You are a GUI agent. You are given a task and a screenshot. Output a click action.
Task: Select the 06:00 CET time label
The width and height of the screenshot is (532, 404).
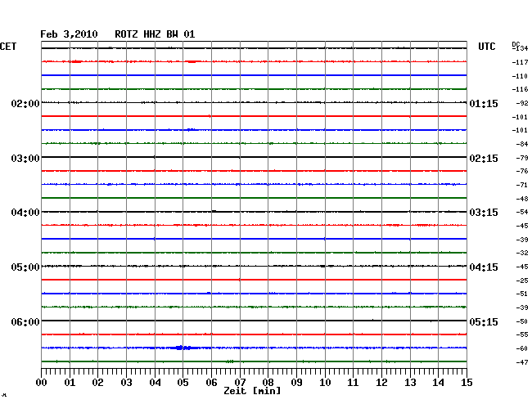click(25, 321)
